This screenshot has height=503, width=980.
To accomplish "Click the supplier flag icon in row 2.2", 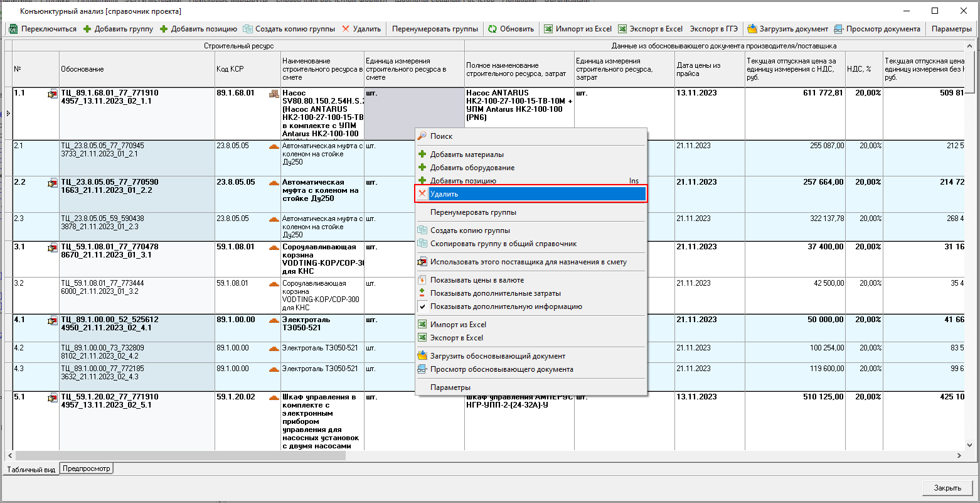I will 52,183.
